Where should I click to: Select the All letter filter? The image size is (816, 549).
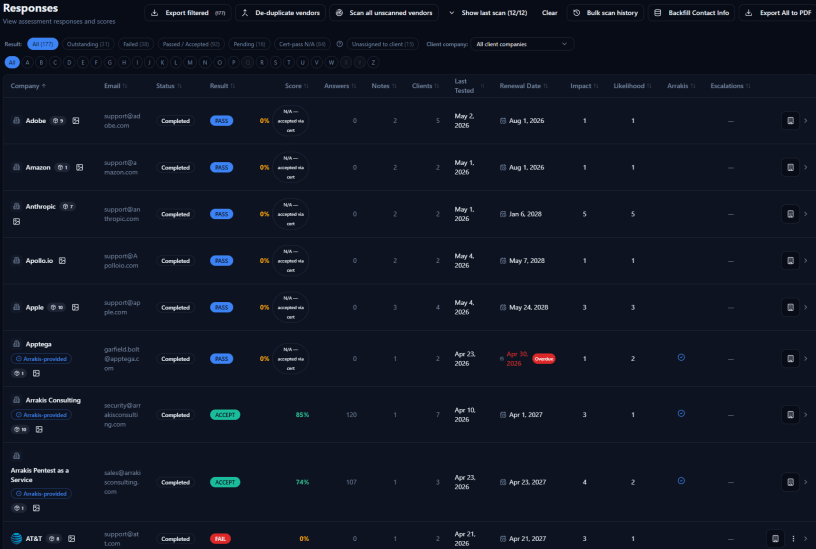pos(12,62)
